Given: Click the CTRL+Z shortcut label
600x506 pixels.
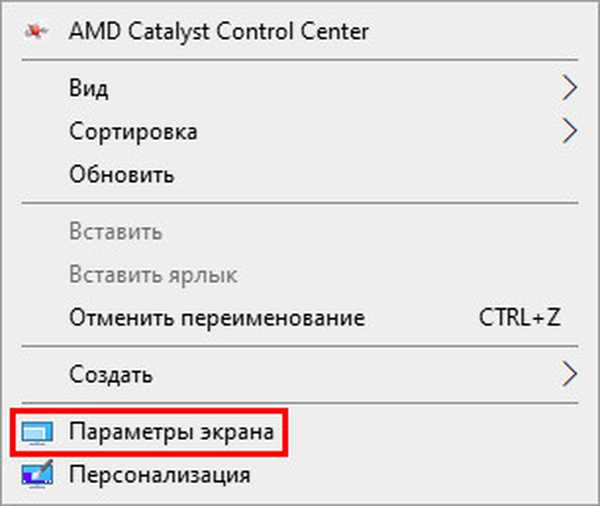Looking at the screenshot, I should [x=520, y=318].
